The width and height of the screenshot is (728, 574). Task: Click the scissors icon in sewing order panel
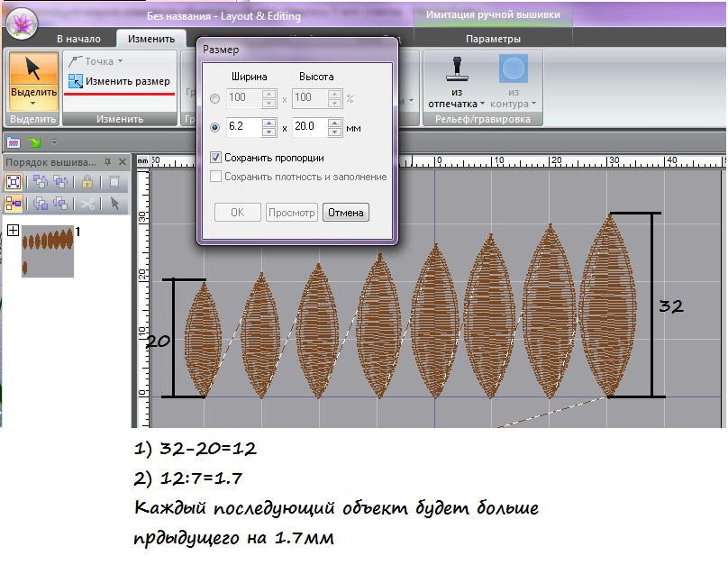[x=86, y=203]
